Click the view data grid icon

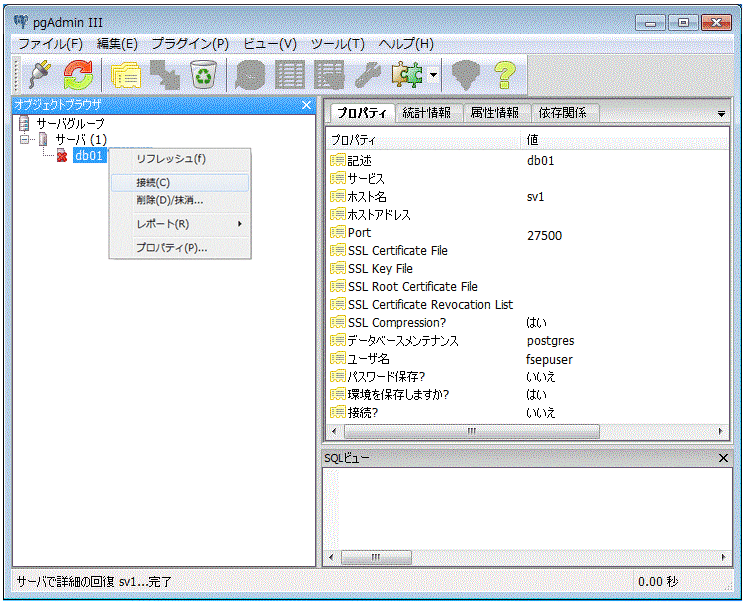(x=290, y=75)
